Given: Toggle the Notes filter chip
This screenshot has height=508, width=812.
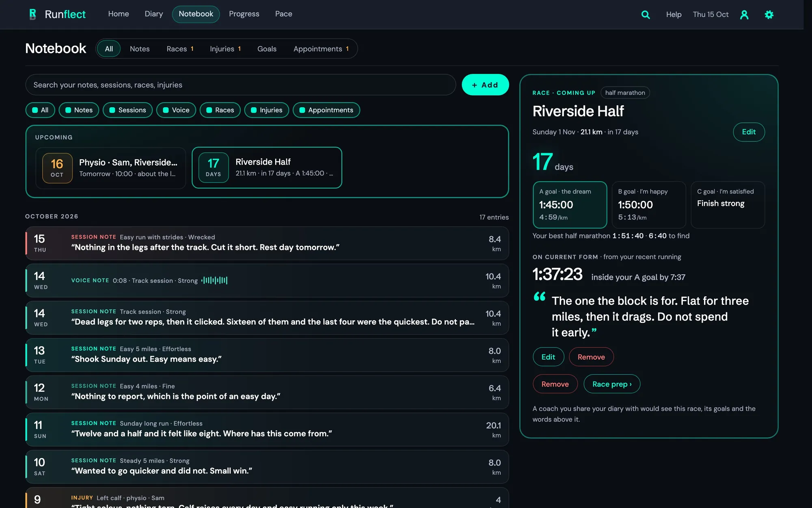Looking at the screenshot, I should [79, 110].
